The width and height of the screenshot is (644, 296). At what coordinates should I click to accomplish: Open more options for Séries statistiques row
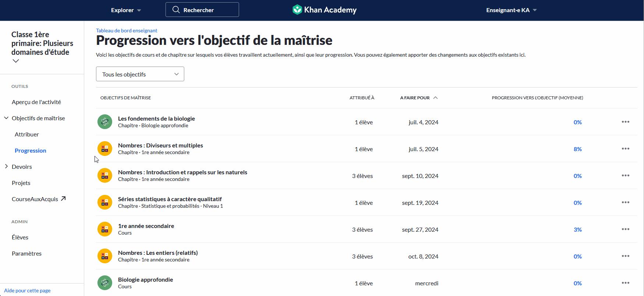click(x=626, y=202)
